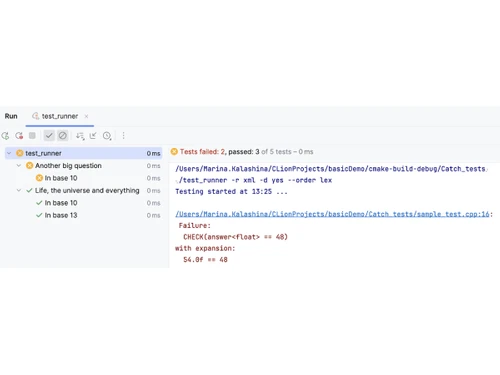Open Test History clock icon
The height and width of the screenshot is (375, 500).
[x=107, y=136]
